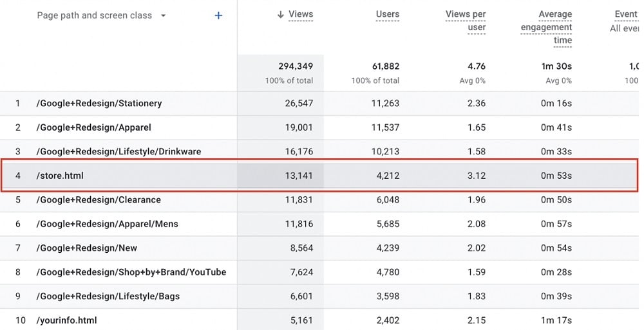This screenshot has width=644, height=330.
Task: Click views value 16,176 for Drinkware
Action: pyautogui.click(x=299, y=151)
